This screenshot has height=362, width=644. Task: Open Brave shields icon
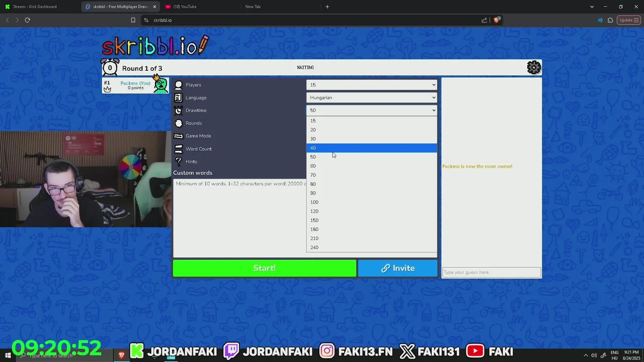pyautogui.click(x=497, y=20)
